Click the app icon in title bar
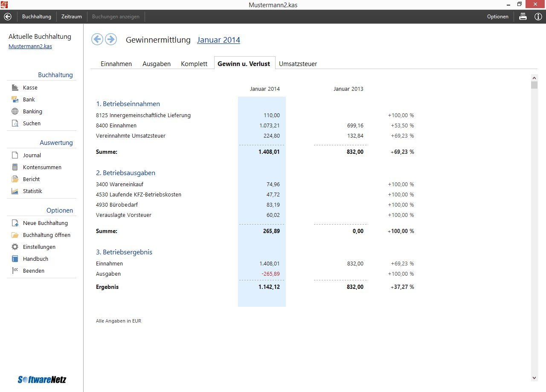 (5, 5)
